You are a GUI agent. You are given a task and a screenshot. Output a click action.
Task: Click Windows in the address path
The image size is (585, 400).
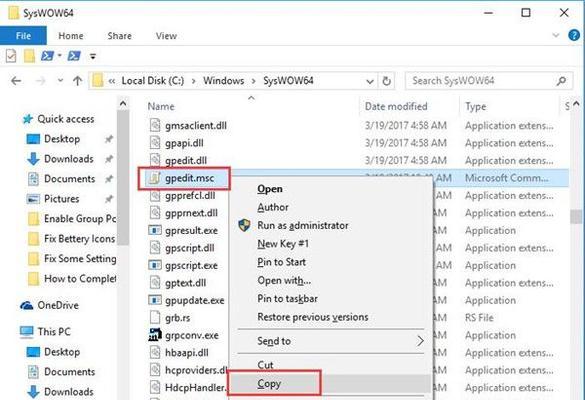[223, 81]
